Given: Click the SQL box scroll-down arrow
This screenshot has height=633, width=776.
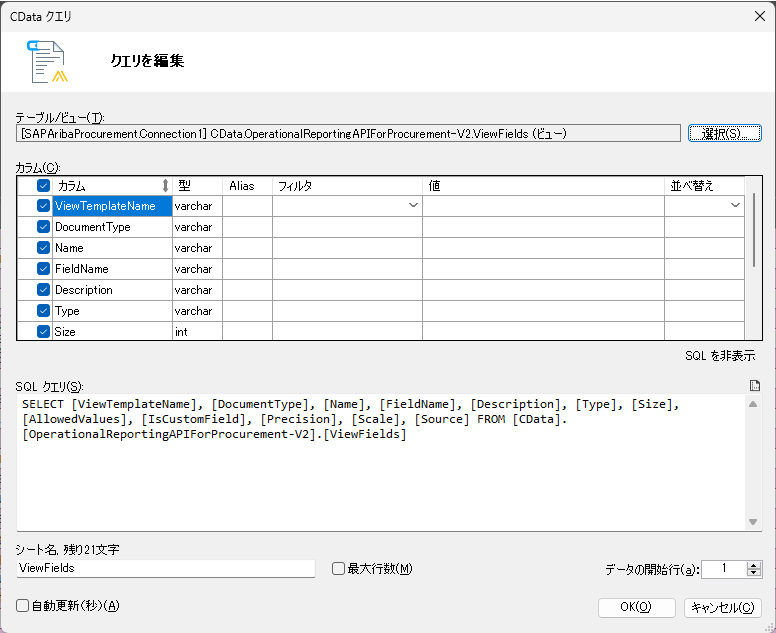Looking at the screenshot, I should click(753, 522).
